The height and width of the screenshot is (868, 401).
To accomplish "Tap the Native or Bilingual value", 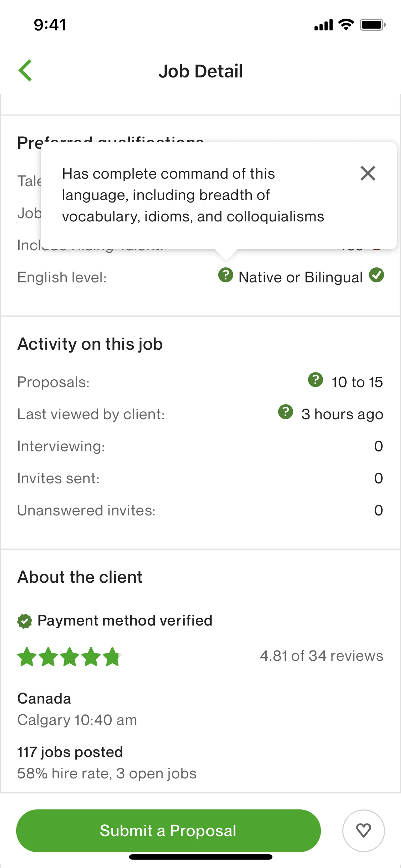I will point(300,277).
